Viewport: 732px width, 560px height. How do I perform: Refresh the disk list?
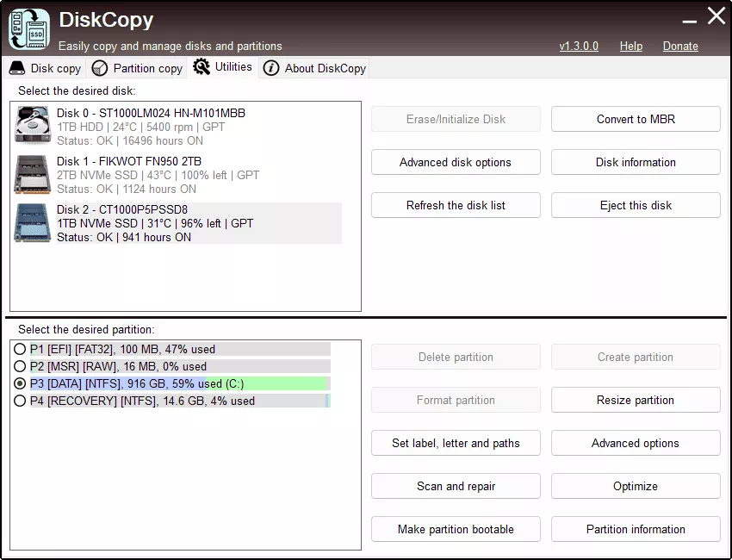pyautogui.click(x=455, y=205)
